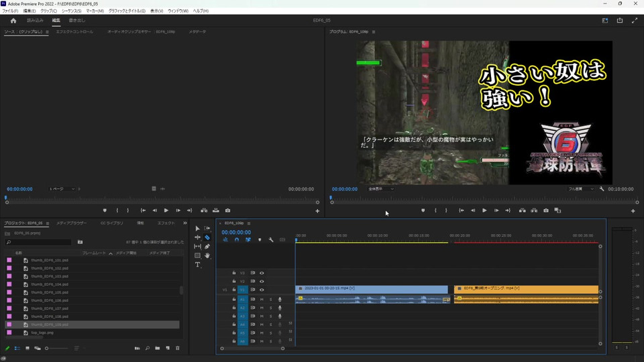The height and width of the screenshot is (362, 644).
Task: Expand the overflow panel tabs chevron in Project panel
Action: (185, 223)
